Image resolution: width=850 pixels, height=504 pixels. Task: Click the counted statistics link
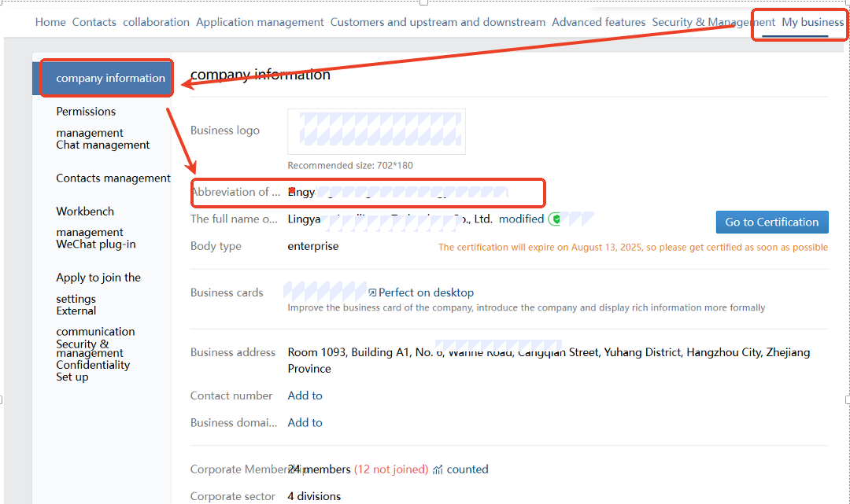(x=468, y=469)
